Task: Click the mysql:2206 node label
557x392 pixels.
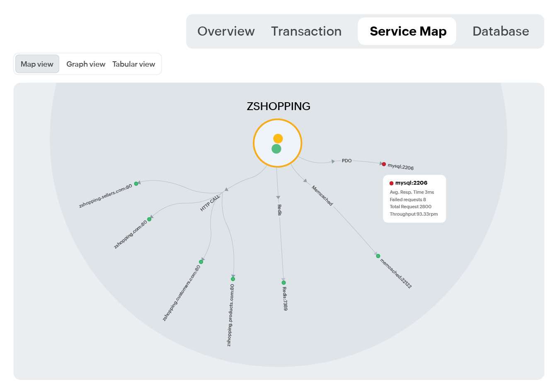Action: [401, 167]
